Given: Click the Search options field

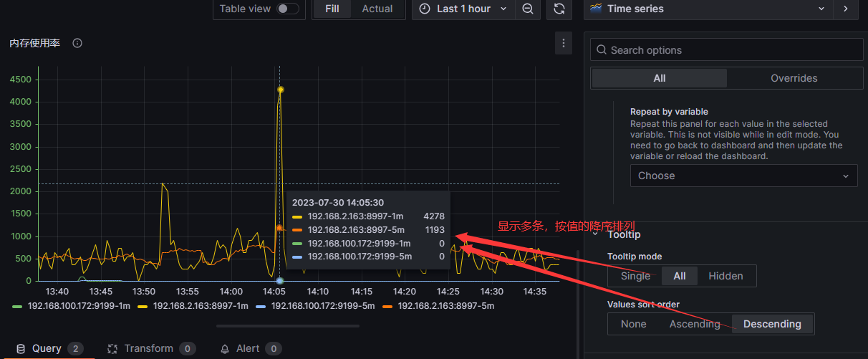Looking at the screenshot, I should coord(727,50).
